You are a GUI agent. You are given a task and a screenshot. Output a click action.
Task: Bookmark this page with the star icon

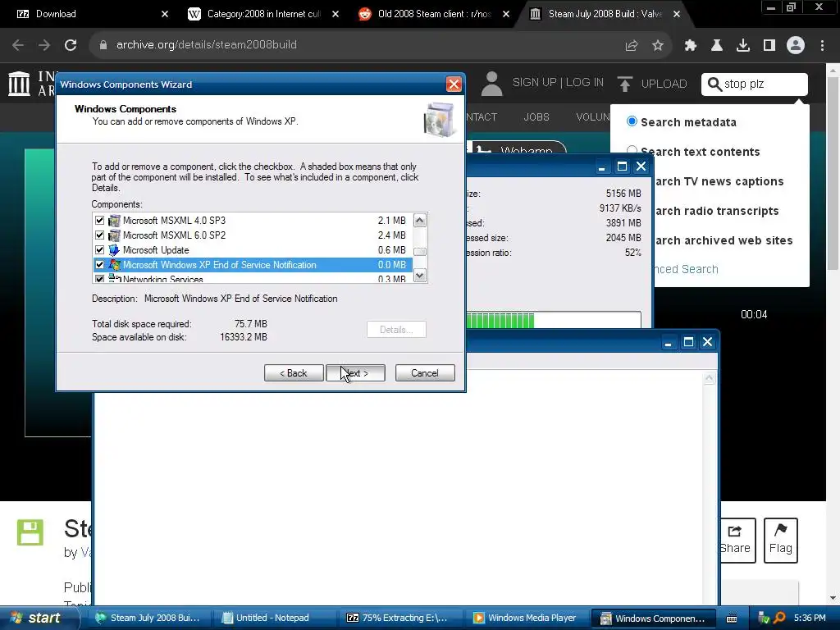[658, 46]
